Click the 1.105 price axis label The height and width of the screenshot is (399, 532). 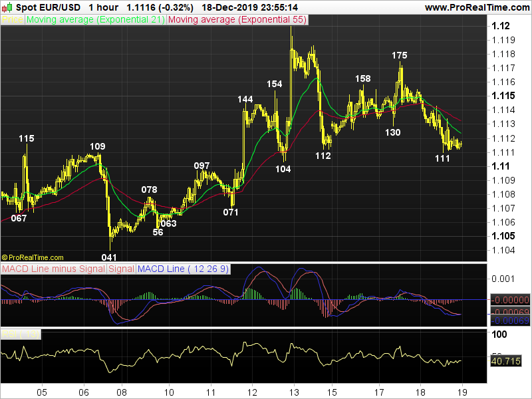(x=503, y=236)
